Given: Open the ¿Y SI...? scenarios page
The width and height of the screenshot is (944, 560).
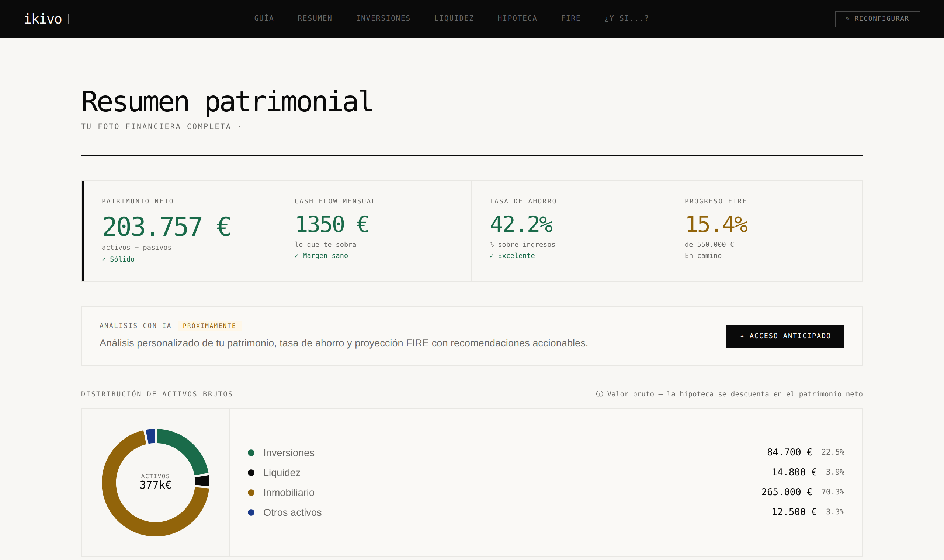Looking at the screenshot, I should click(x=627, y=18).
